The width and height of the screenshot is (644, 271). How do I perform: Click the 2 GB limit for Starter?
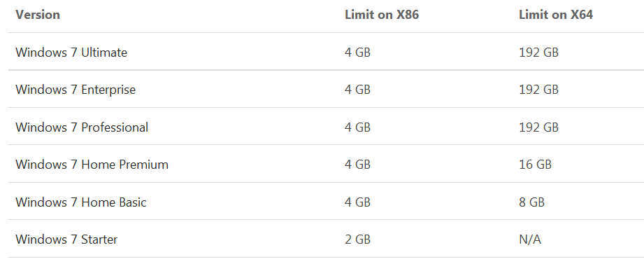tap(357, 239)
